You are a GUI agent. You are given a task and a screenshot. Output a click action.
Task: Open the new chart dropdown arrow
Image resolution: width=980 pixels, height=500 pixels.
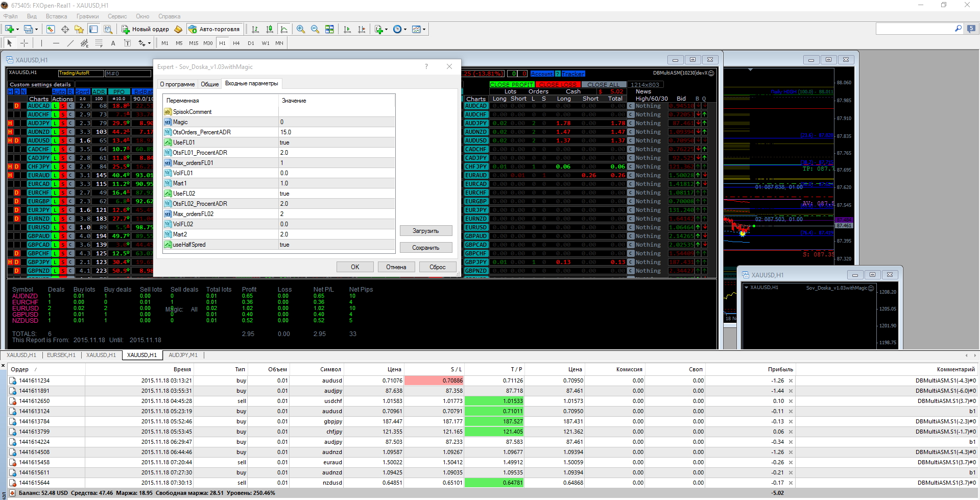point(17,29)
